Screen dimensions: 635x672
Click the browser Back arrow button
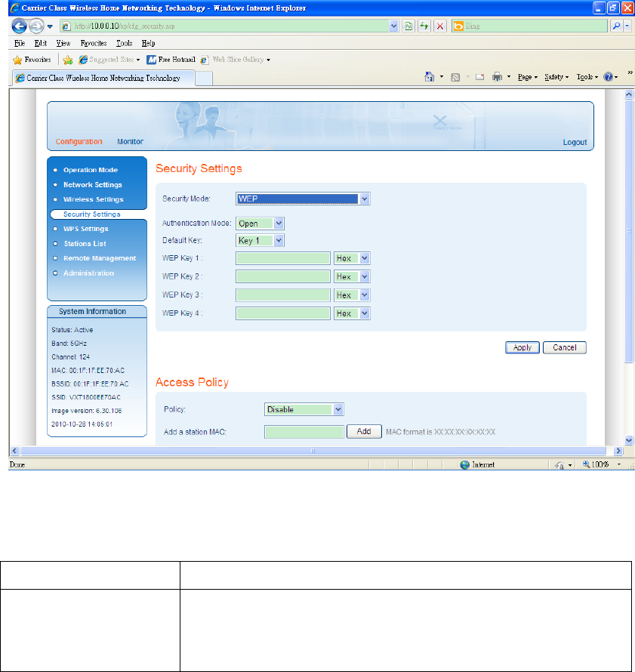click(x=20, y=26)
